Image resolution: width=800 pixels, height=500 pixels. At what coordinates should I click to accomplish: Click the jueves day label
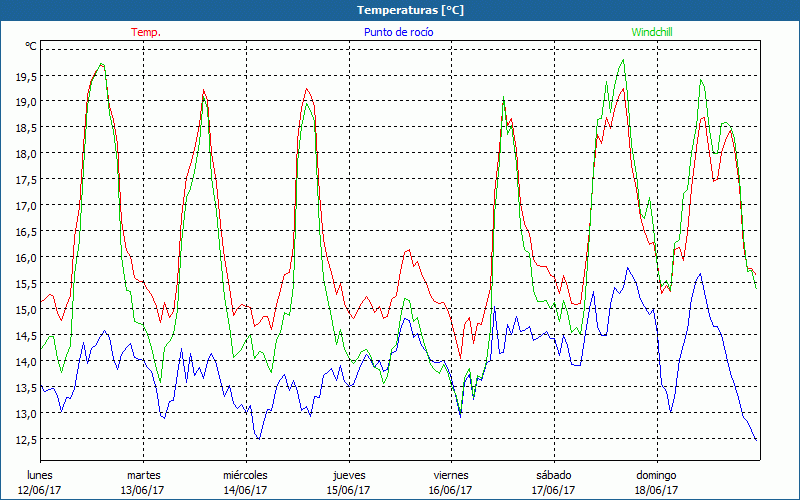point(348,475)
